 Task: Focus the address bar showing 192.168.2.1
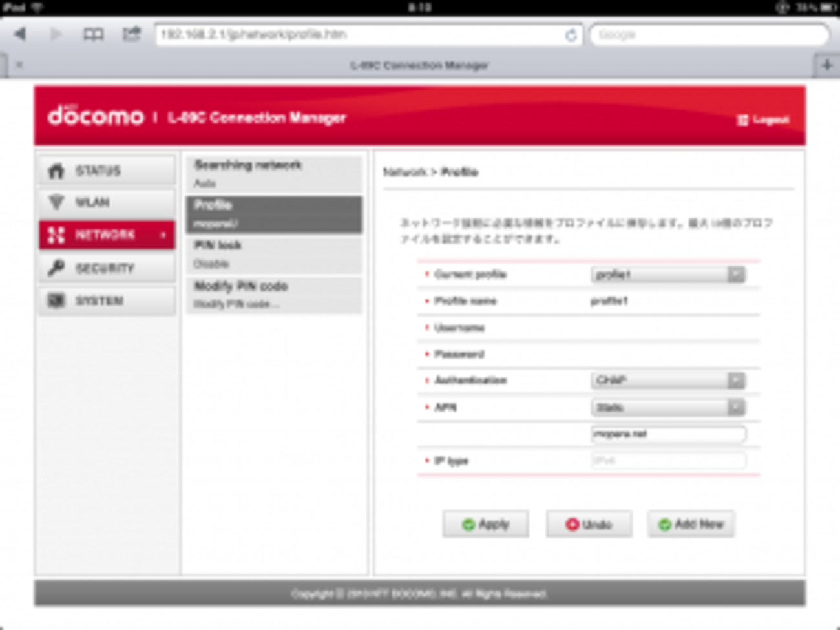(368, 34)
